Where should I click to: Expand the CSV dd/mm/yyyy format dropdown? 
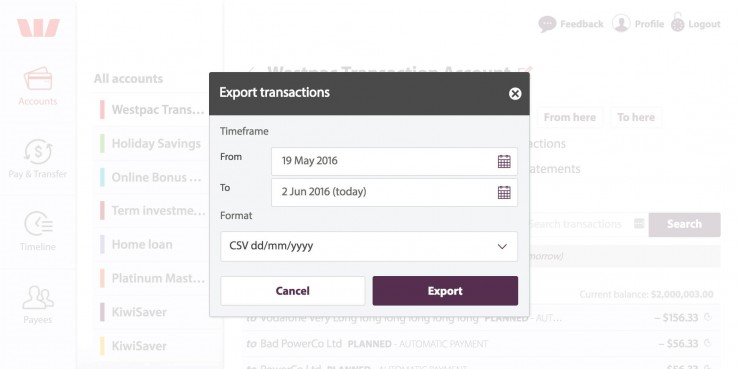click(369, 246)
